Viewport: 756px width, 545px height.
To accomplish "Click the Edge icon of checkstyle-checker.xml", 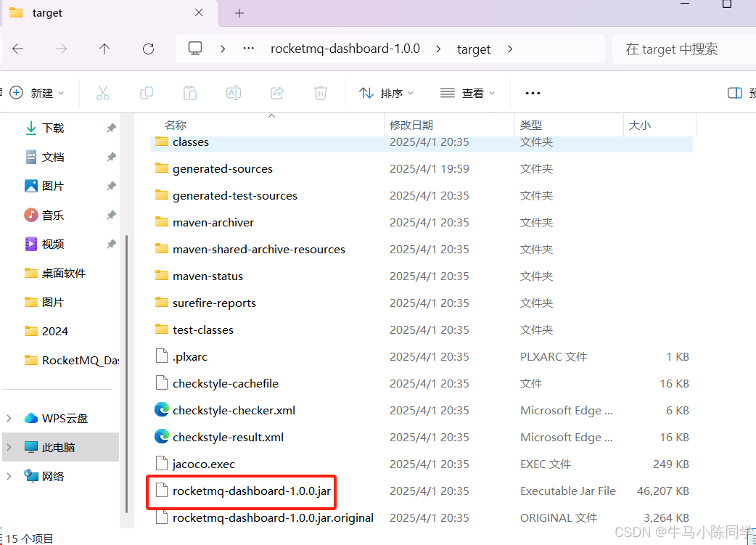I will [162, 410].
